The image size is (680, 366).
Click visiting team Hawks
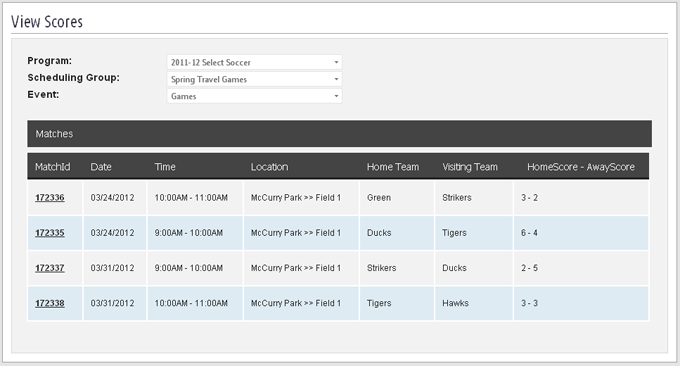click(x=455, y=303)
